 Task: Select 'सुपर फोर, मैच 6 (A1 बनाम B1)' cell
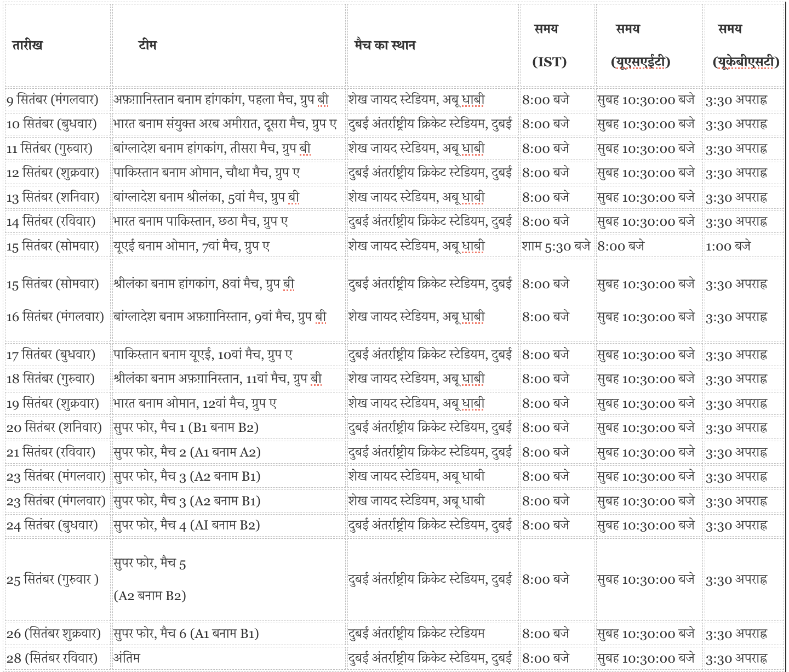click(186, 634)
